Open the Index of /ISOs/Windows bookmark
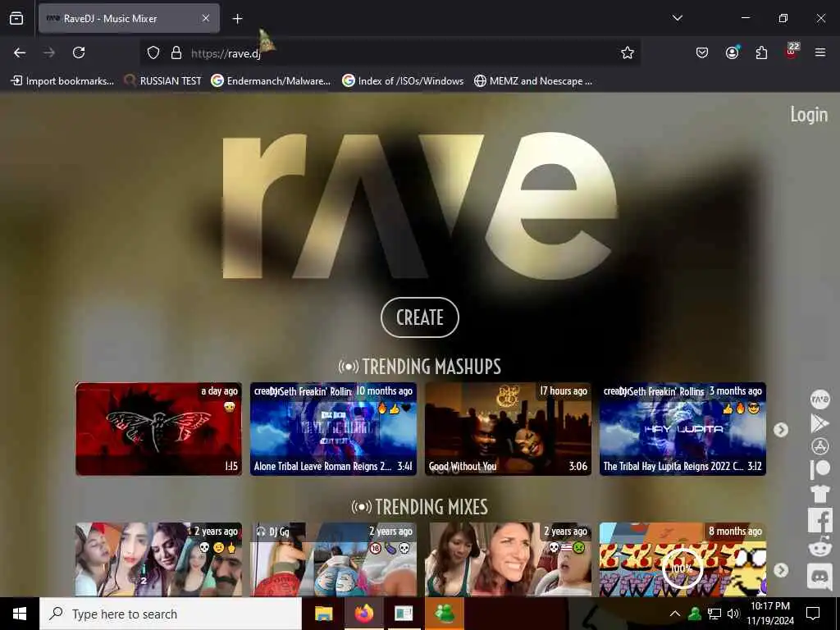 pyautogui.click(x=403, y=81)
